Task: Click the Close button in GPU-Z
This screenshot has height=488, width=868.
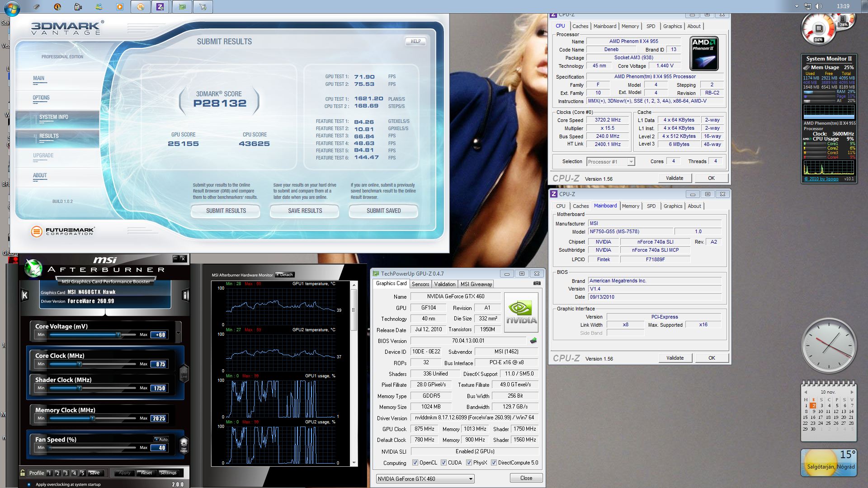Action: coord(526,478)
